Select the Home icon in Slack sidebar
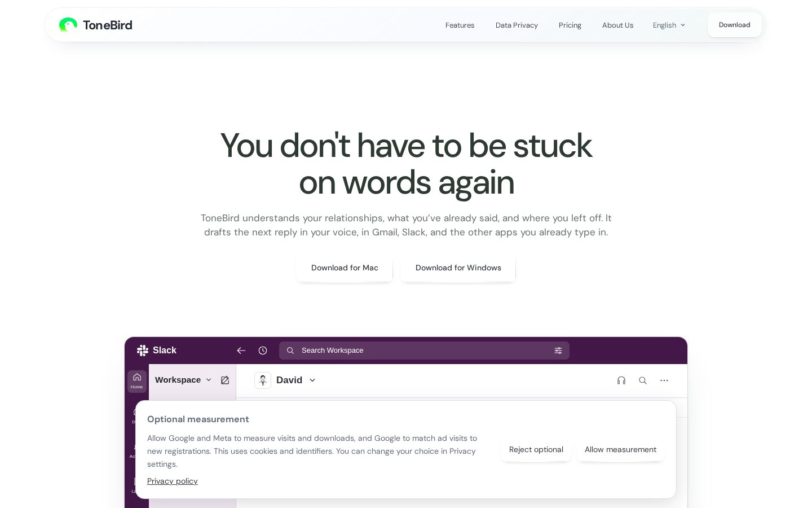 [137, 381]
